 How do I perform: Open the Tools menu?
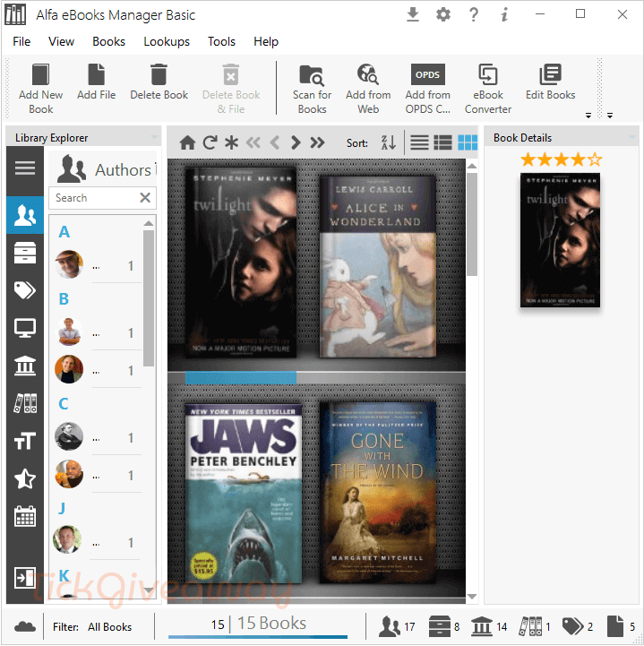221,41
